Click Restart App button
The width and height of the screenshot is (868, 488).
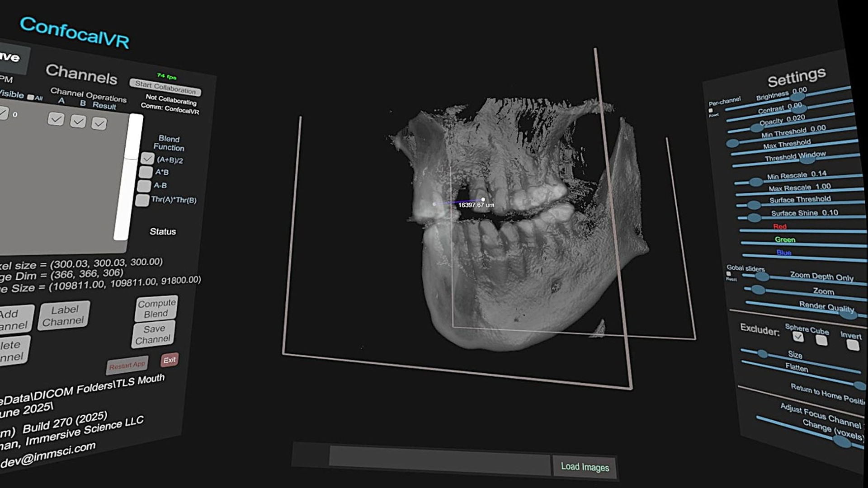127,365
